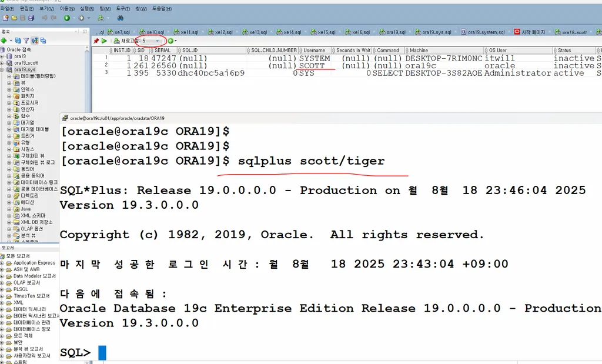Click the PuTTY terminal window title icon
602x364 pixels.
pos(65,118)
